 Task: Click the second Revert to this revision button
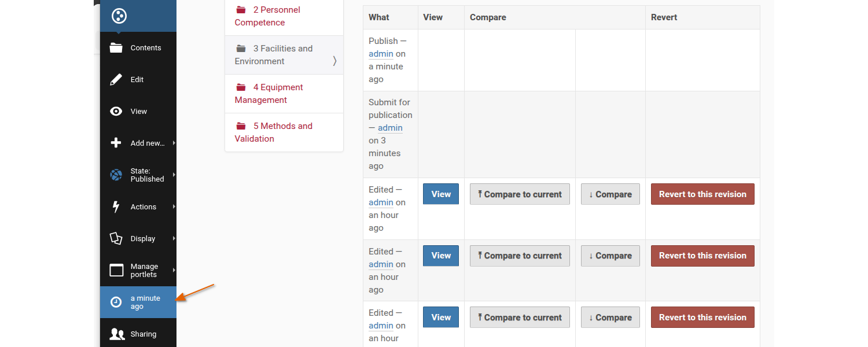[x=703, y=256]
